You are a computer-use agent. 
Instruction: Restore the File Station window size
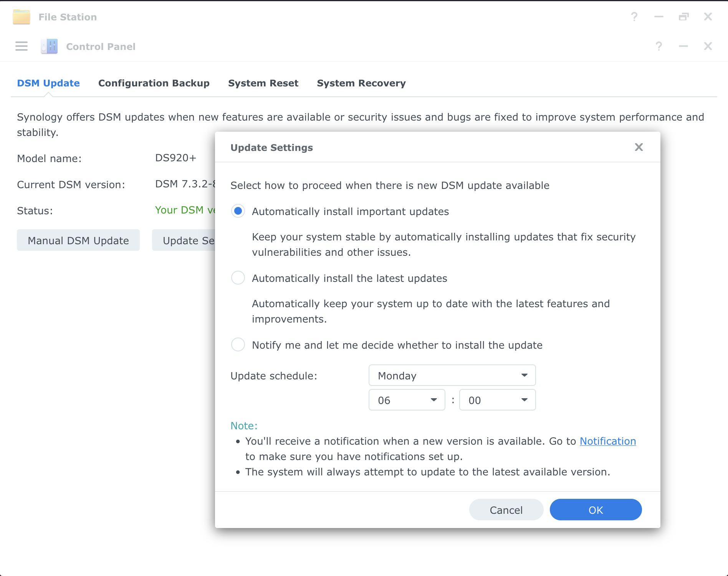[x=683, y=17]
